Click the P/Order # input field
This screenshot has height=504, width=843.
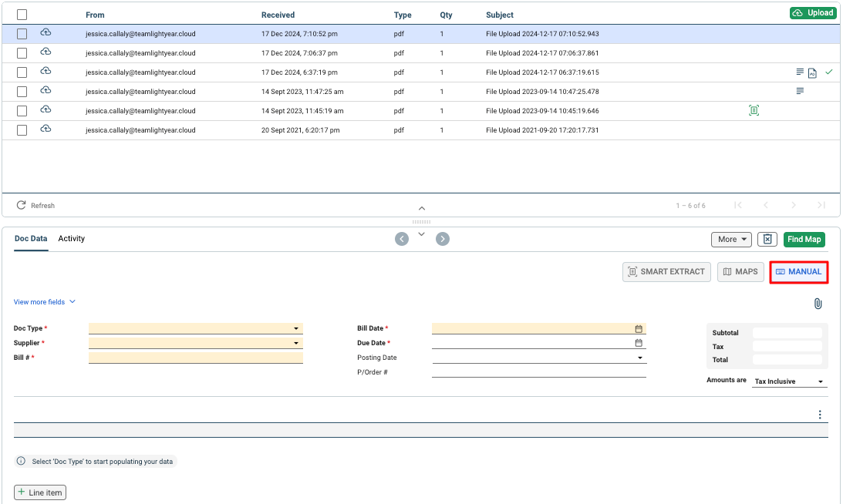coord(538,371)
